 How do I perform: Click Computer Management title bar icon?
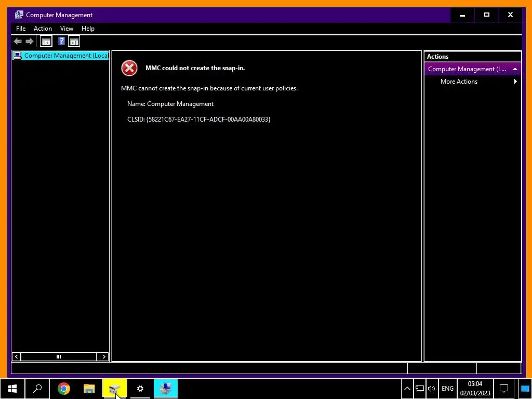(x=19, y=15)
